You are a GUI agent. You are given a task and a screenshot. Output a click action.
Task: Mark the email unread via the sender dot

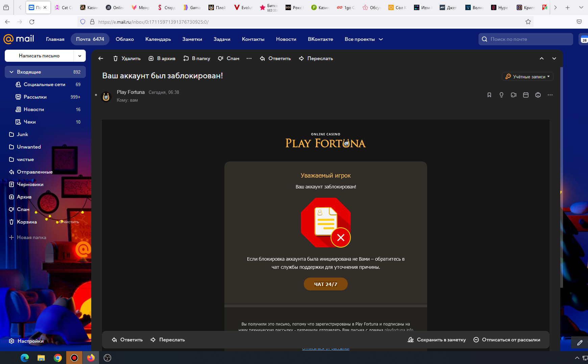(96, 95)
